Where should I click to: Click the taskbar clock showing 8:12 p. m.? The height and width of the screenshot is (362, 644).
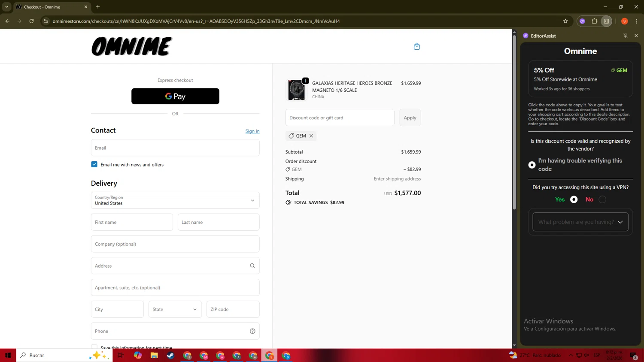click(614, 355)
